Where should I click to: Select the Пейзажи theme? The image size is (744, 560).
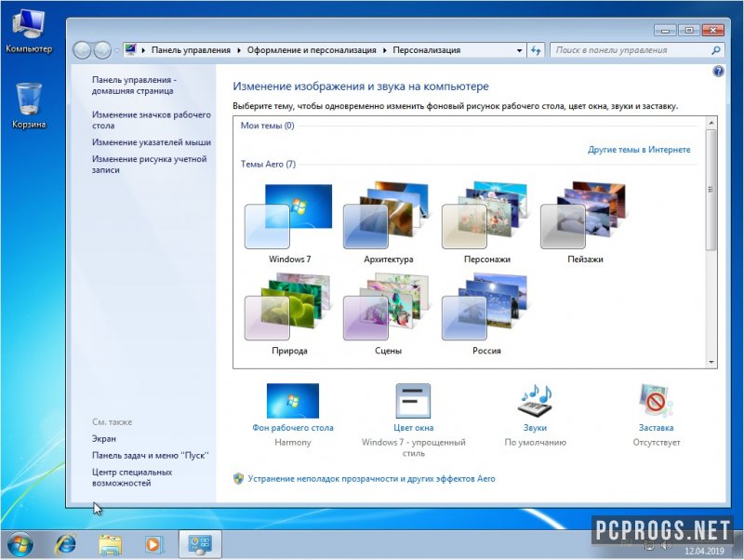pyautogui.click(x=585, y=222)
